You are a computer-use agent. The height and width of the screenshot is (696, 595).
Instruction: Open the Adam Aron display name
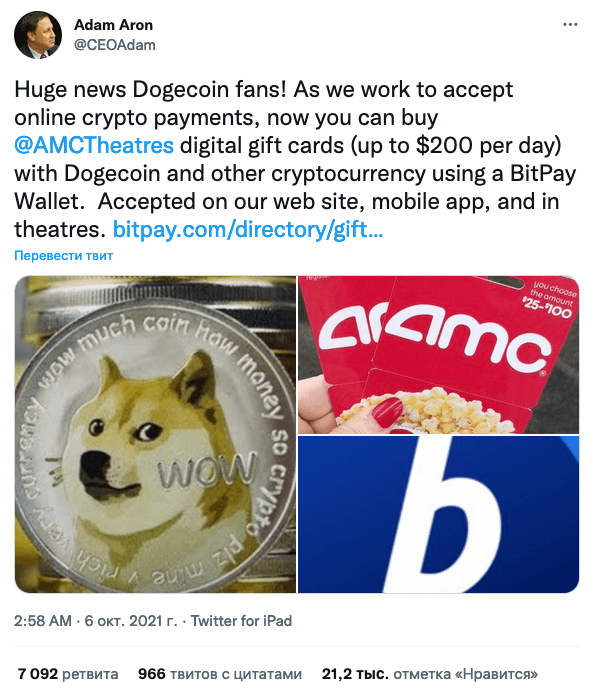click(113, 25)
